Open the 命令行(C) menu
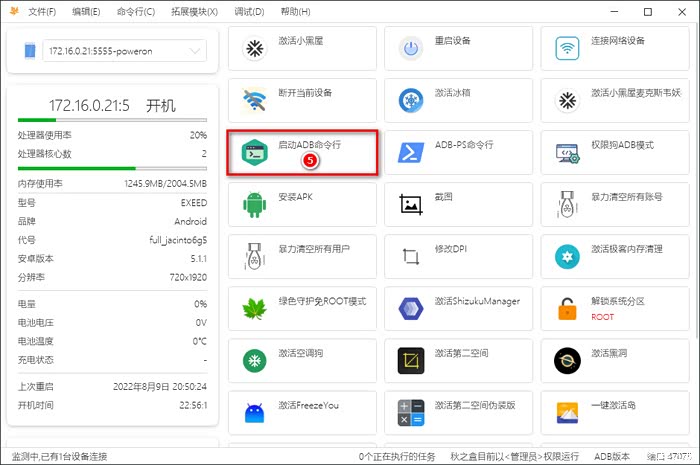The width and height of the screenshot is (700, 465). pos(136,12)
